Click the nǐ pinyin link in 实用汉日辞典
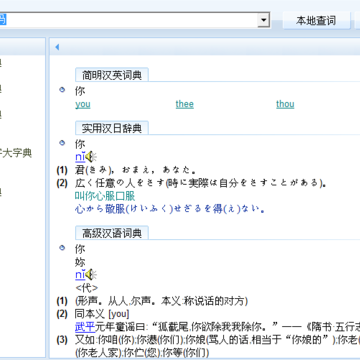The width and height of the screenshot is (360, 360). 80,157
